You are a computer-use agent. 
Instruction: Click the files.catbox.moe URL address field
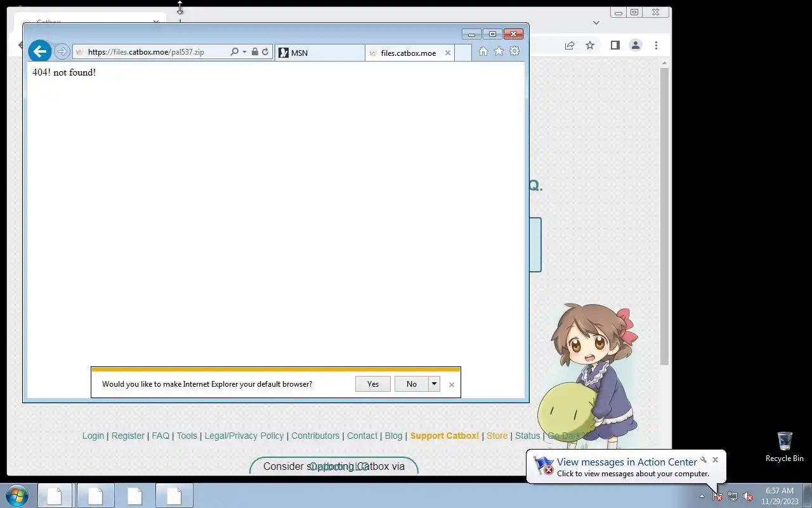click(151, 52)
